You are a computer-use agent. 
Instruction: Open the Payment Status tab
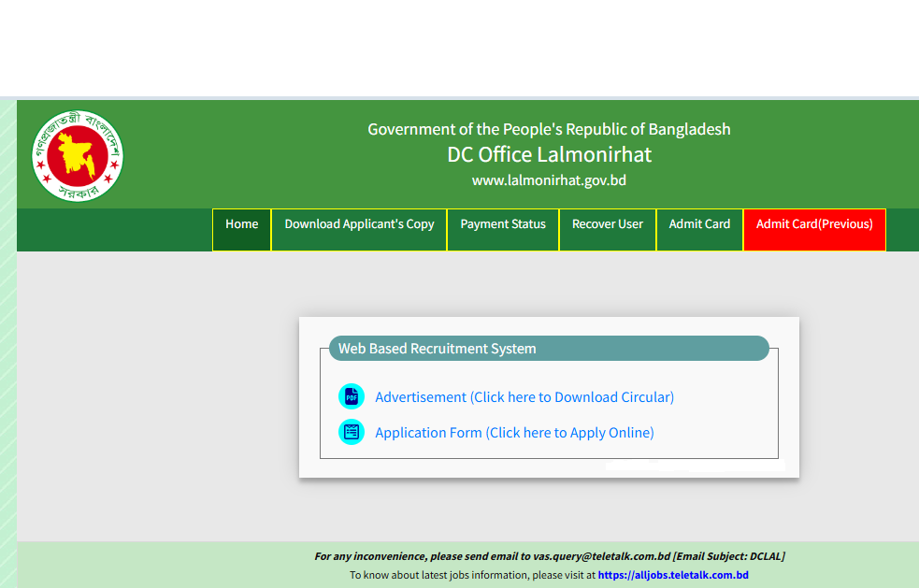503,224
